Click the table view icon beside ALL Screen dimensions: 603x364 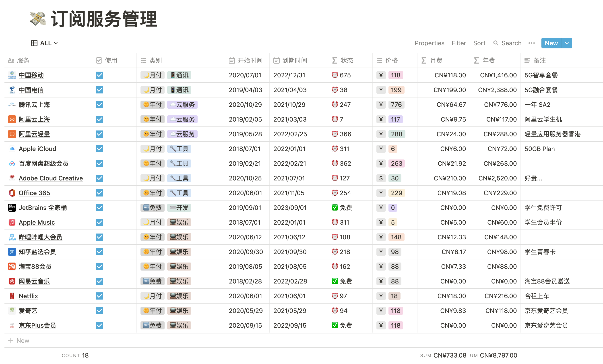pos(34,43)
